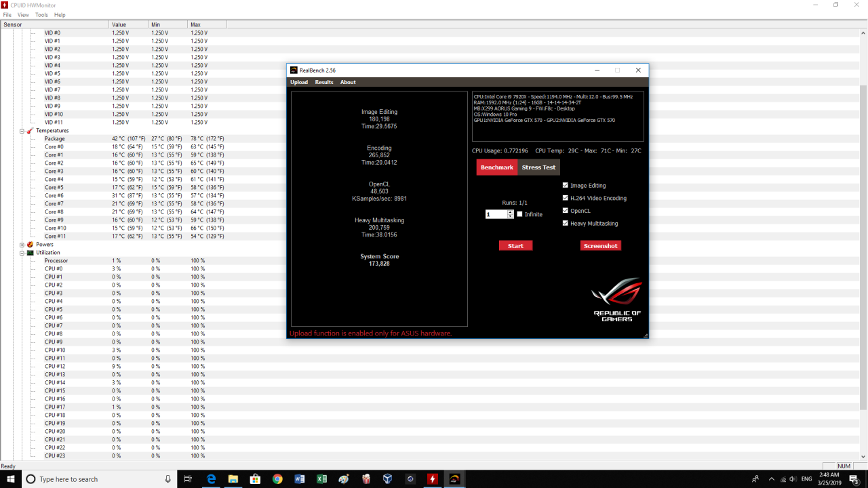Uncheck the Image Editing benchmark checkbox
868x488 pixels.
coord(566,185)
